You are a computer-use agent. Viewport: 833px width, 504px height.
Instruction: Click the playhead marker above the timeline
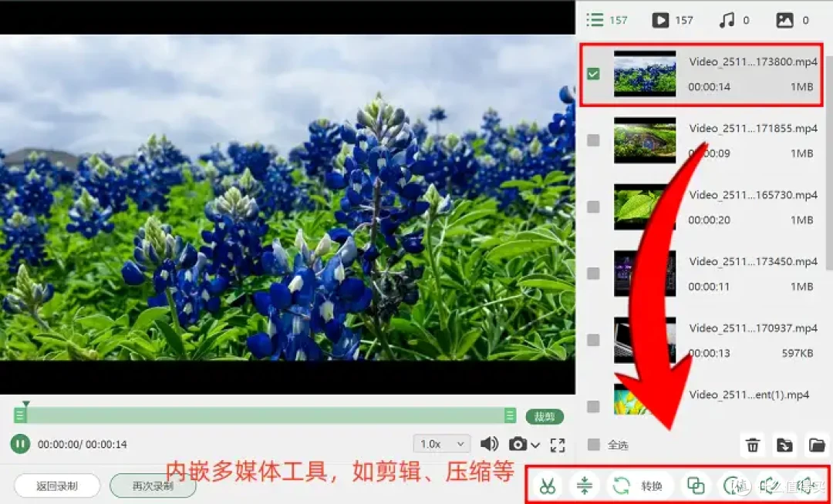25,404
